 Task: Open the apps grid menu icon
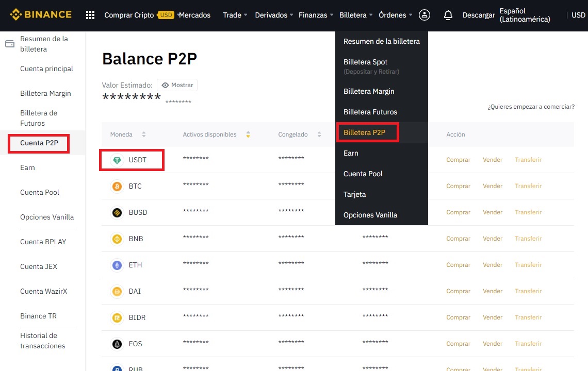click(x=90, y=15)
